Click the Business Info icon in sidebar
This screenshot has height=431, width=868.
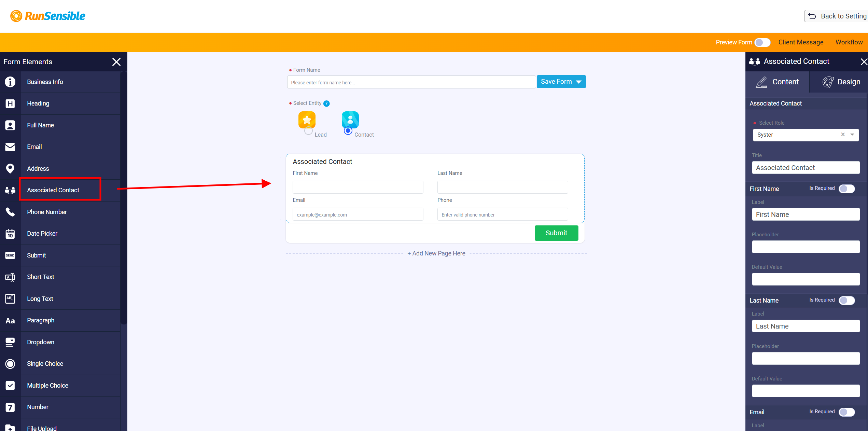tap(10, 82)
